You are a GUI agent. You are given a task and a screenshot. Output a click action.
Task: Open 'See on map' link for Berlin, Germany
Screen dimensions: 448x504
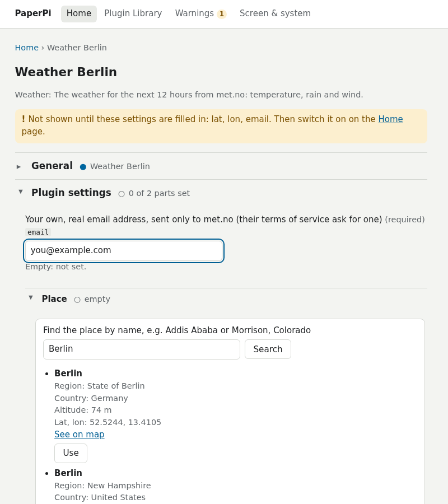click(x=80, y=435)
